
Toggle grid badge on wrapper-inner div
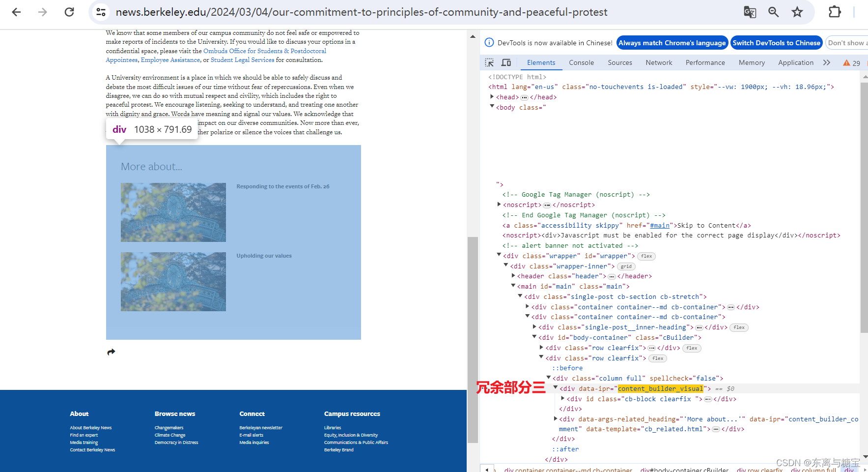click(626, 266)
